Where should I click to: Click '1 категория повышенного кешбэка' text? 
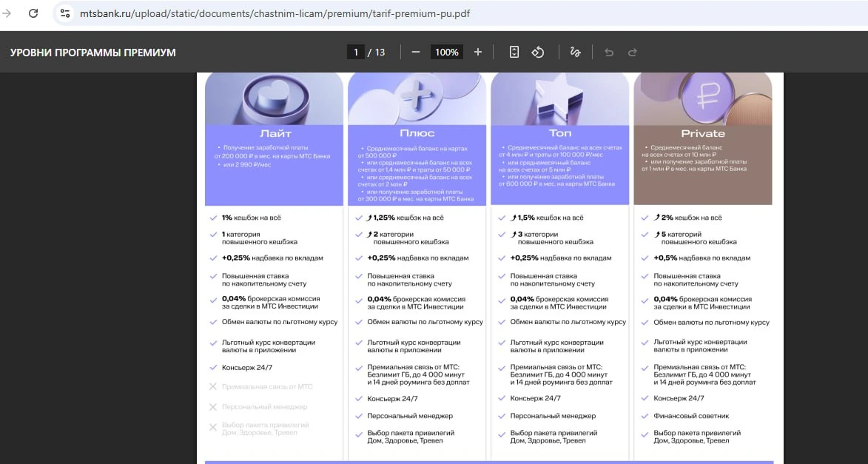[260, 238]
